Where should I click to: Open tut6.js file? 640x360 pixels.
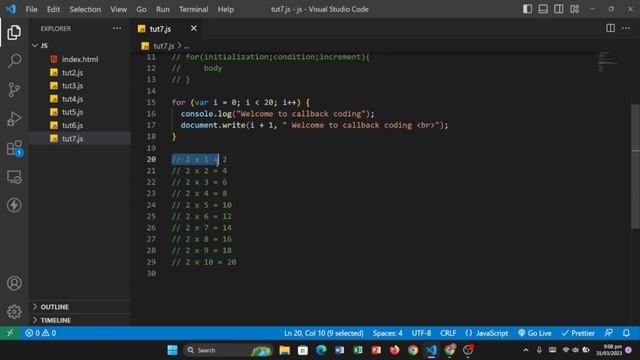(80, 125)
